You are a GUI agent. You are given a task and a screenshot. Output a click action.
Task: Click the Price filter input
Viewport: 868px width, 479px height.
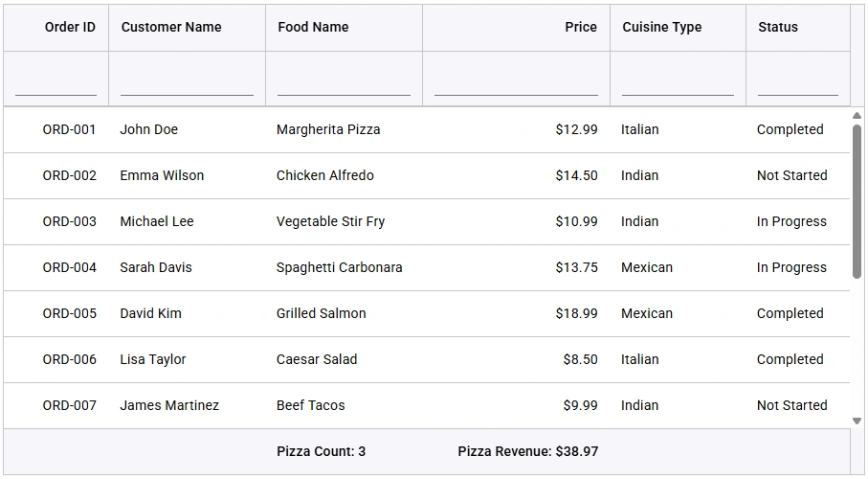coord(516,84)
